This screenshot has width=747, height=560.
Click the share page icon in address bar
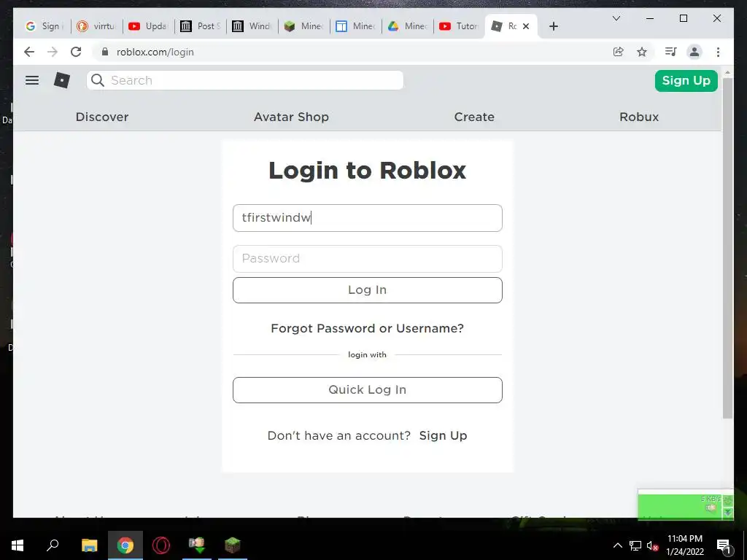(x=619, y=52)
